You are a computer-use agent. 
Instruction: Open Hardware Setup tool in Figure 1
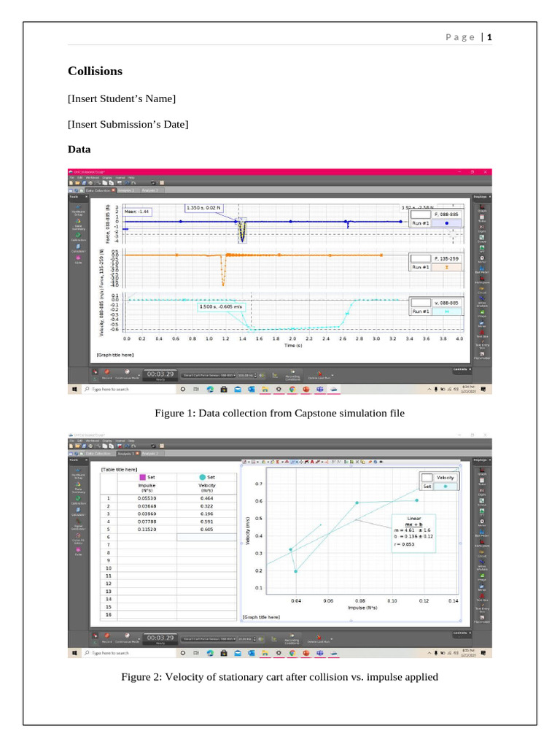tap(79, 210)
